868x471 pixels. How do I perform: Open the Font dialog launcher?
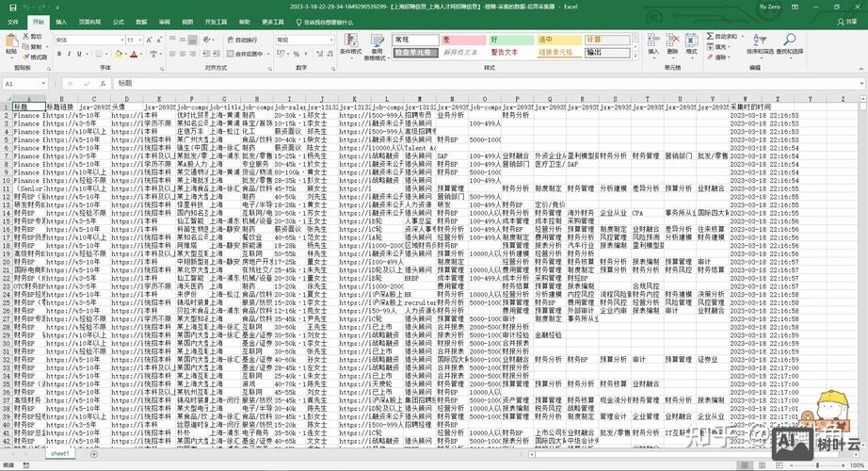[x=162, y=69]
